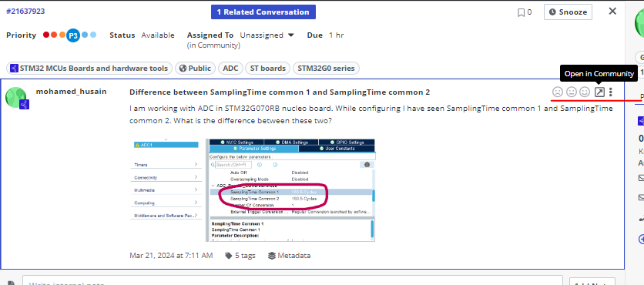644x285 pixels.
Task: Open the three-dot more options menu
Action: [x=611, y=92]
